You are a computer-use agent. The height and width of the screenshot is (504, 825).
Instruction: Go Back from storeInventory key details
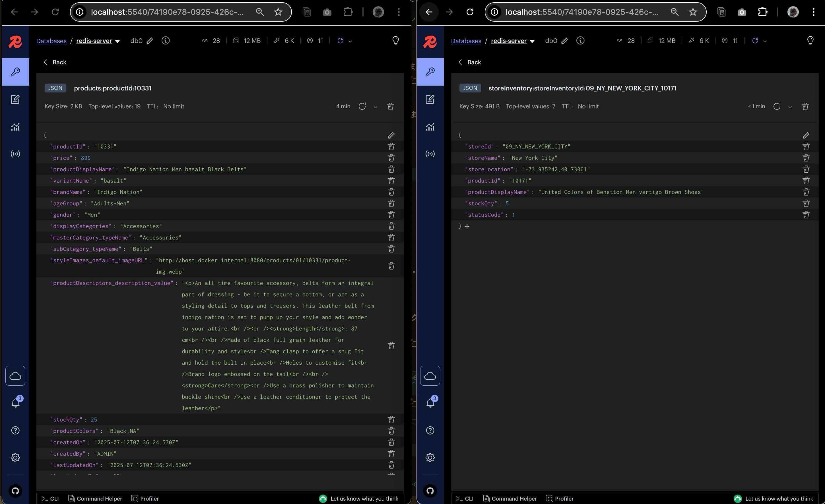coord(469,62)
